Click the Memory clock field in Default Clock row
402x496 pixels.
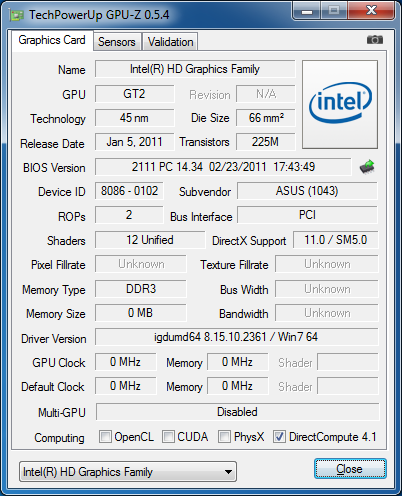(237, 386)
